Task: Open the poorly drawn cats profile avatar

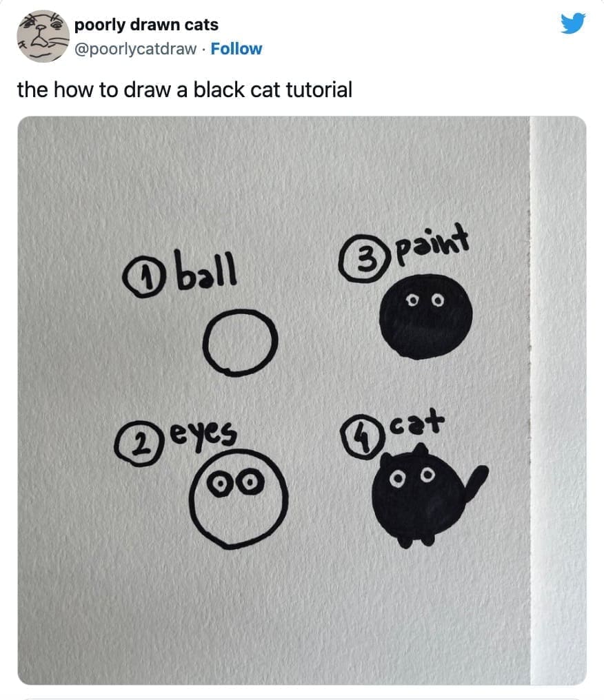Action: pos(43,37)
